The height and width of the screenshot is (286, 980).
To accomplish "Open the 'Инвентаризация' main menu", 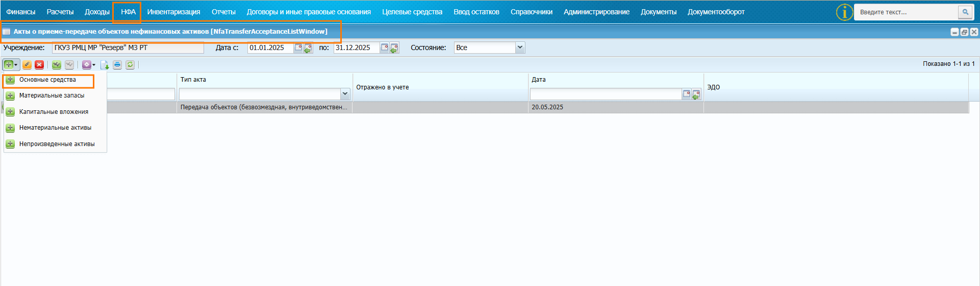I will click(173, 12).
